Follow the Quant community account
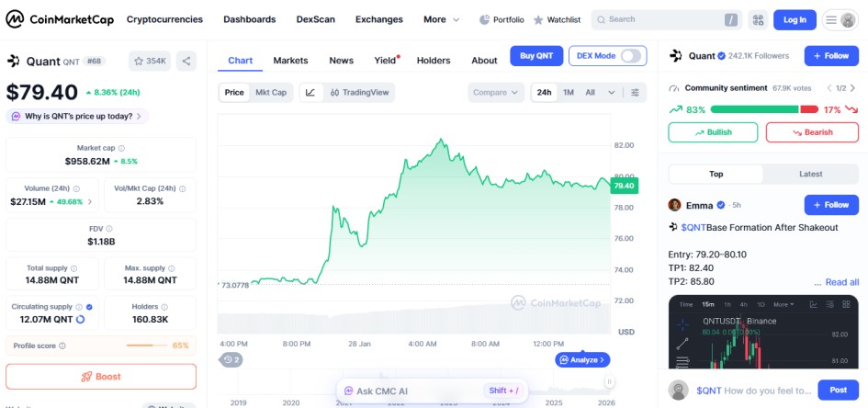 point(831,56)
